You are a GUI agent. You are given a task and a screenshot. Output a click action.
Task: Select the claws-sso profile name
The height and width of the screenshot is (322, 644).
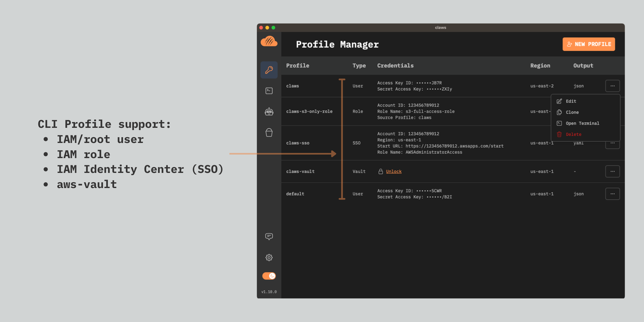(x=298, y=143)
